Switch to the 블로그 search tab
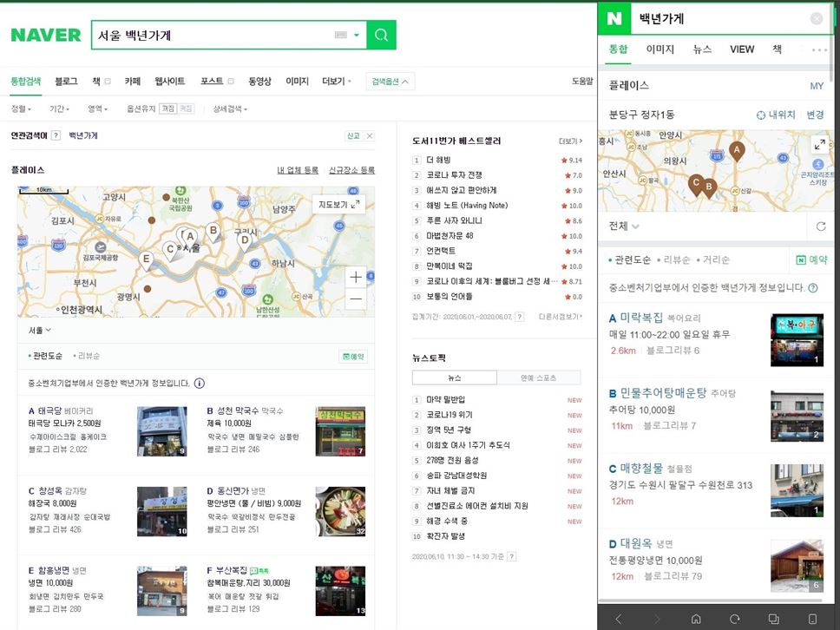Screen dimensions: 840x630 click(x=66, y=82)
